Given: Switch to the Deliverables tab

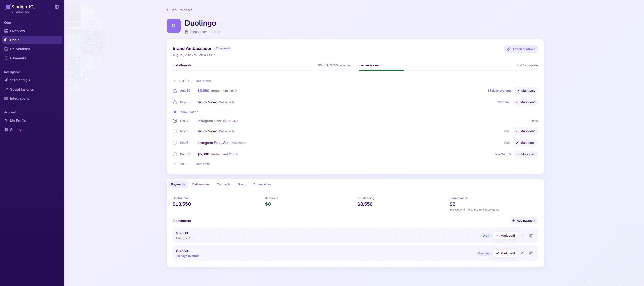Looking at the screenshot, I should [x=201, y=184].
